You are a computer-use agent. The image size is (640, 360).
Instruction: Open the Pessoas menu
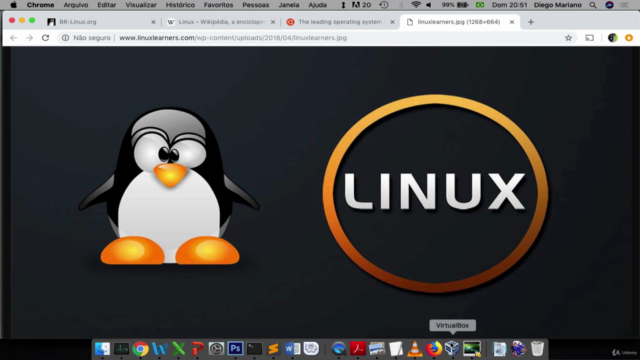256,5
